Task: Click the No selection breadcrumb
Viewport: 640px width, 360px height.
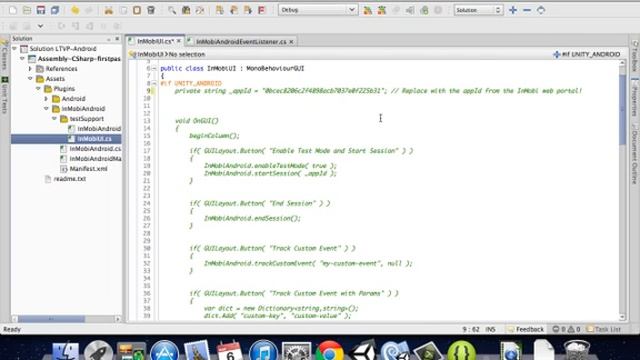Action: [187, 54]
